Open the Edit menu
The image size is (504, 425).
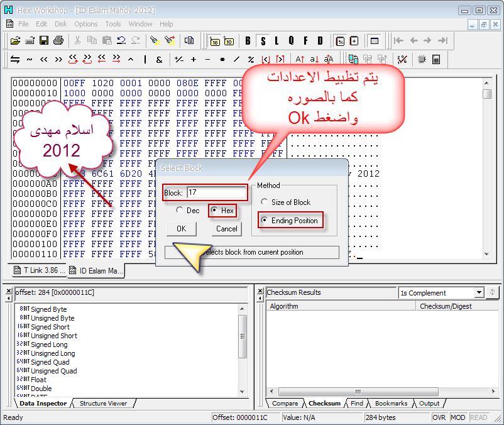click(x=41, y=24)
